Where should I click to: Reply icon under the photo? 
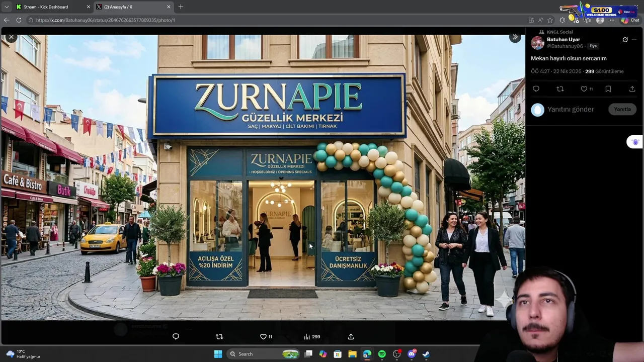(x=176, y=336)
